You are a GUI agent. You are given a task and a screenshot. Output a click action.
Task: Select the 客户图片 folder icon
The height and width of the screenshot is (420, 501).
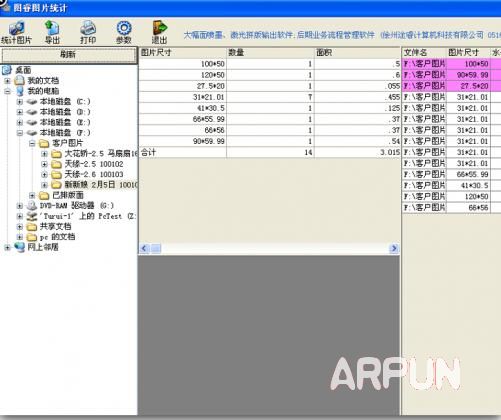(44, 143)
